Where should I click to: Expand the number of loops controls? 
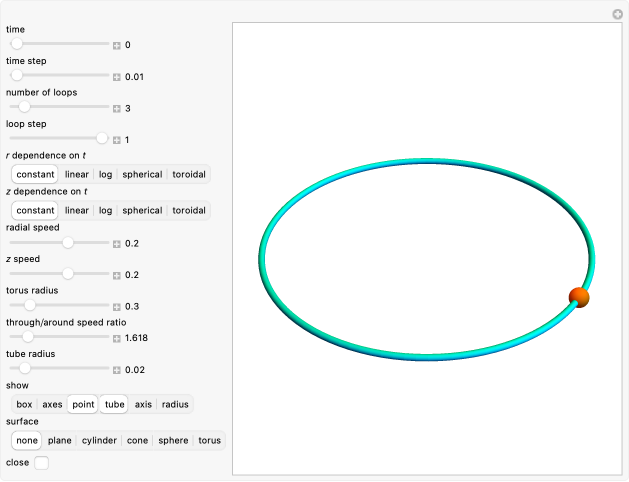click(117, 108)
